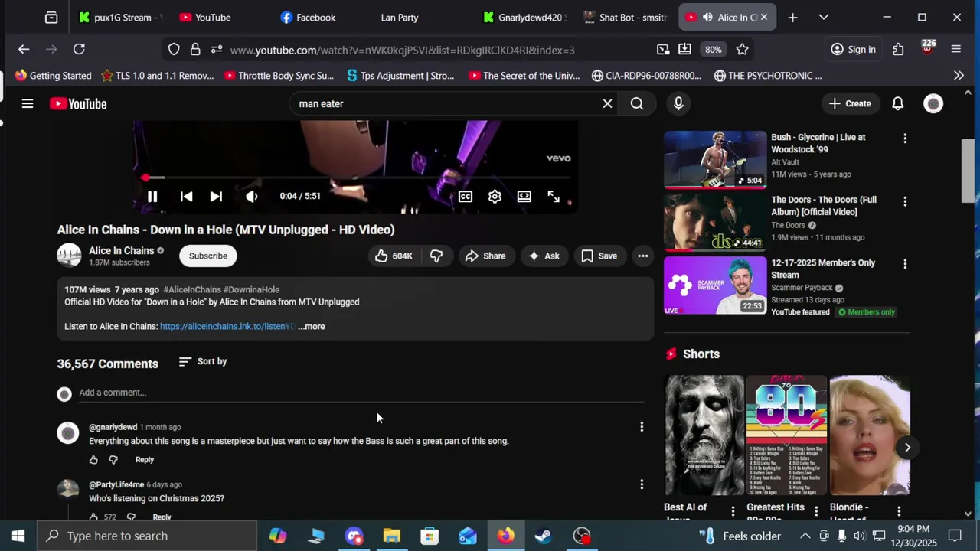Open the Windows Start menu

pos(18,536)
